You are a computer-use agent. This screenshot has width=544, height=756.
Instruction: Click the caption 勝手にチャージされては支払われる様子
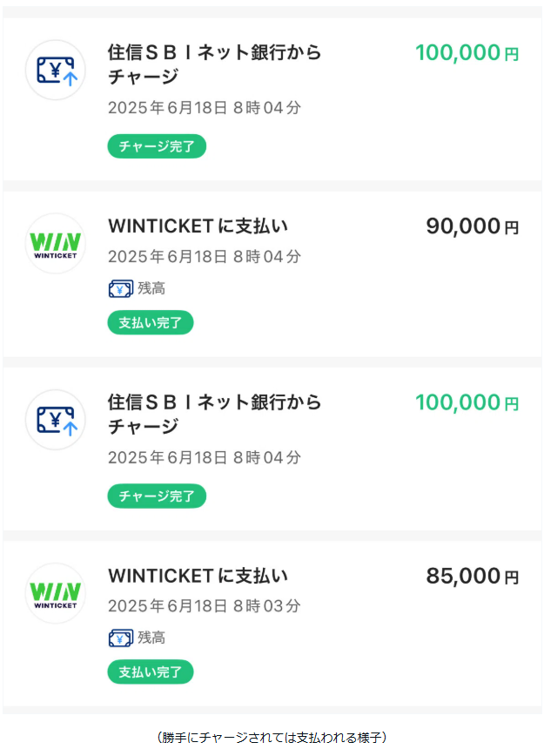272,737
